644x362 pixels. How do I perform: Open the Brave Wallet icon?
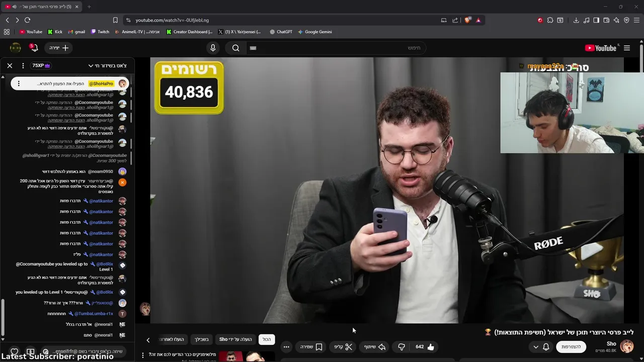606,20
